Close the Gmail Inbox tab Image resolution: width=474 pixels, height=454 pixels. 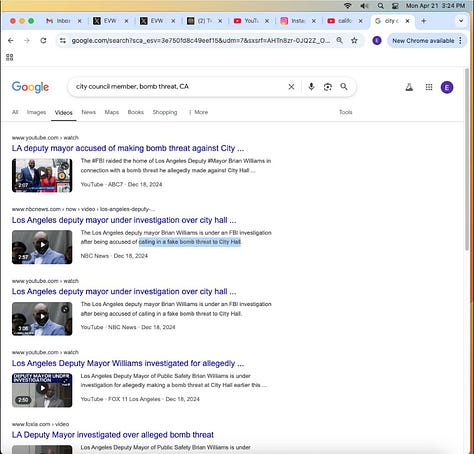79,21
